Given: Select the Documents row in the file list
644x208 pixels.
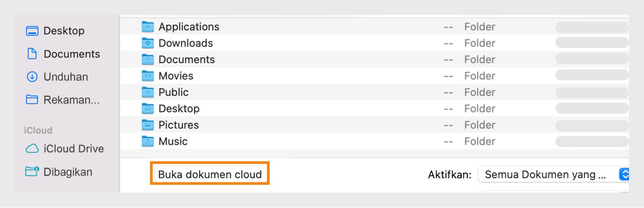Looking at the screenshot, I should (x=186, y=59).
